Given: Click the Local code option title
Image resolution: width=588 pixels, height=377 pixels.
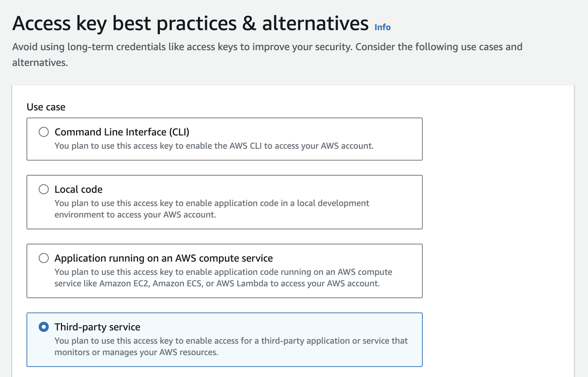Looking at the screenshot, I should point(79,189).
